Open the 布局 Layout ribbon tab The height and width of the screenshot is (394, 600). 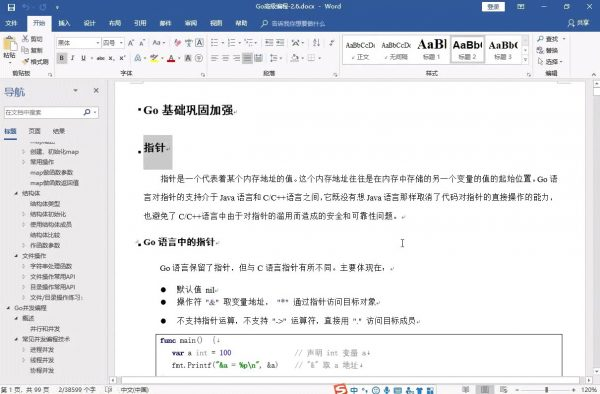tap(115, 23)
